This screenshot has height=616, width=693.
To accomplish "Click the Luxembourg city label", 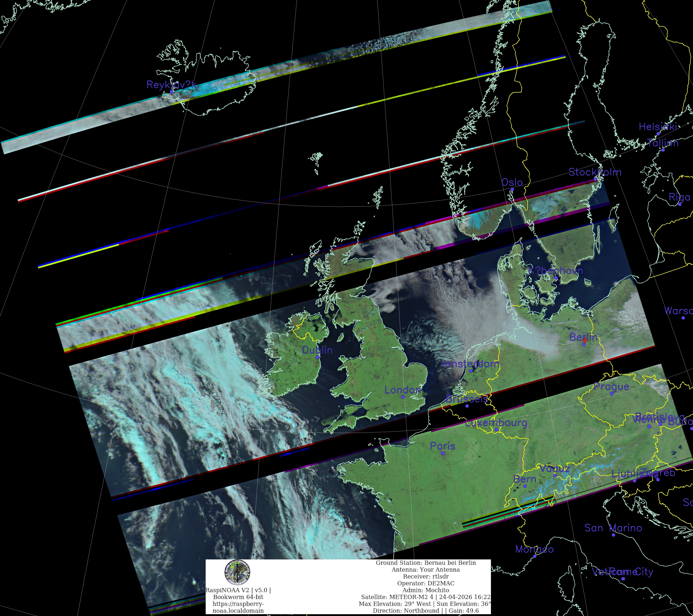I will (496, 423).
